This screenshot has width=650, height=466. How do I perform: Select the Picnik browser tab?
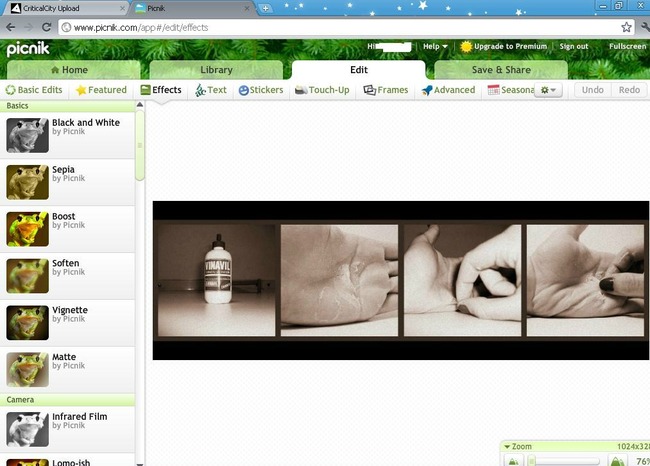[193, 8]
